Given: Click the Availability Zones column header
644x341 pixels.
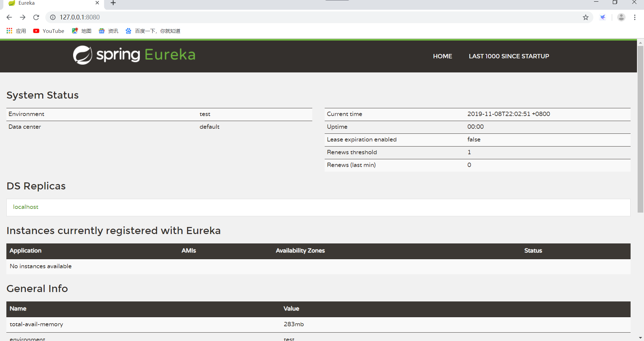Looking at the screenshot, I should pyautogui.click(x=300, y=250).
